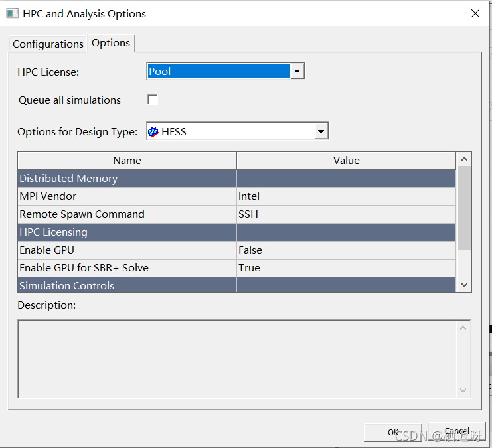Switch to the Configurations tab

pos(48,44)
